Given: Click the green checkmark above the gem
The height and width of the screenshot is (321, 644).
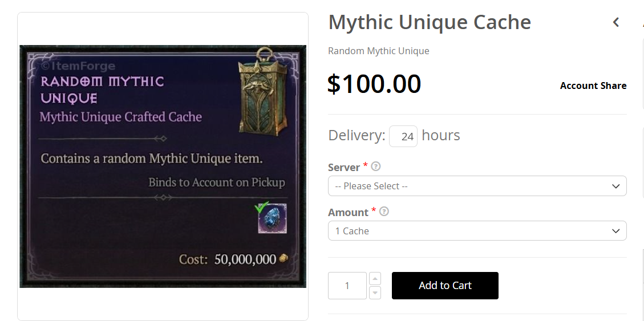Looking at the screenshot, I should (262, 206).
